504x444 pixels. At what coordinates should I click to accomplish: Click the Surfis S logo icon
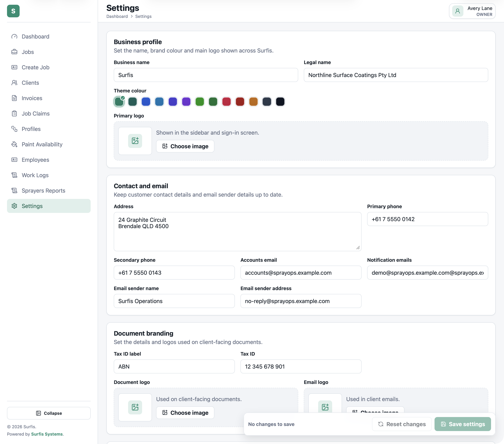13,11
